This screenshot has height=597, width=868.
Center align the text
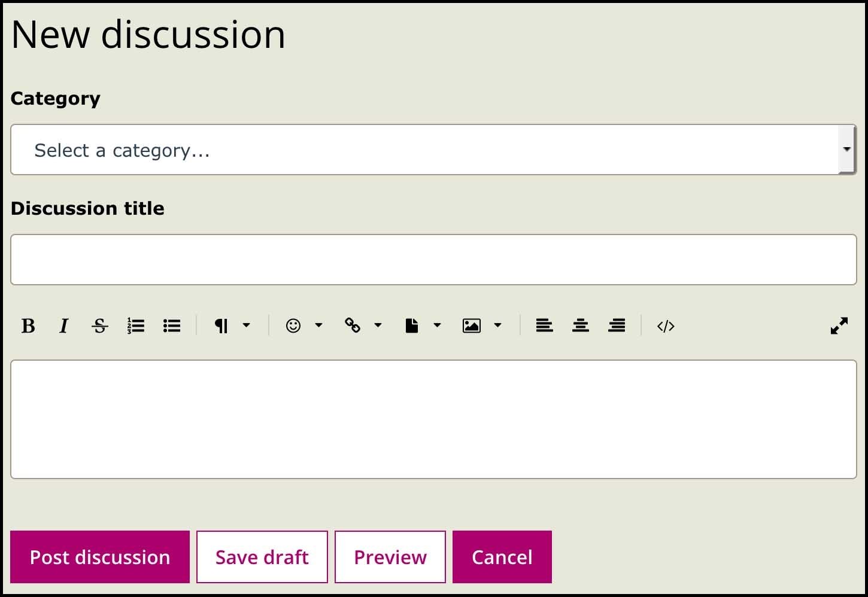pos(581,325)
